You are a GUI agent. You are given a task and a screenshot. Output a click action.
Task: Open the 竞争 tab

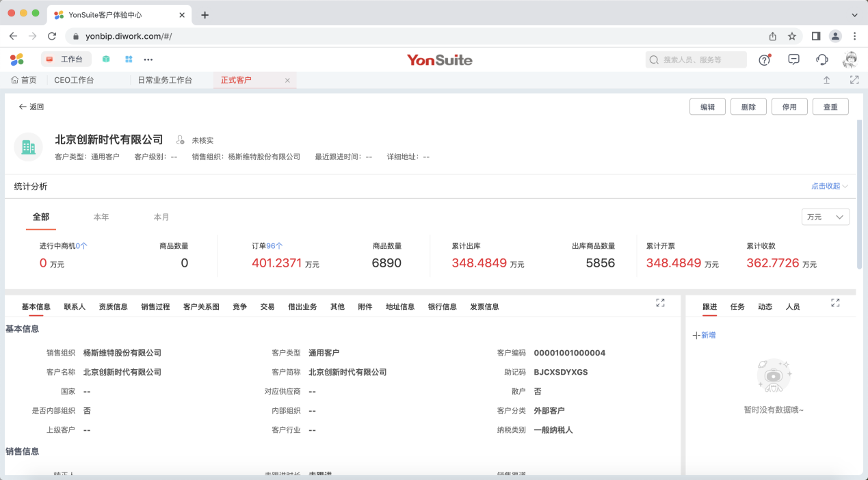239,307
